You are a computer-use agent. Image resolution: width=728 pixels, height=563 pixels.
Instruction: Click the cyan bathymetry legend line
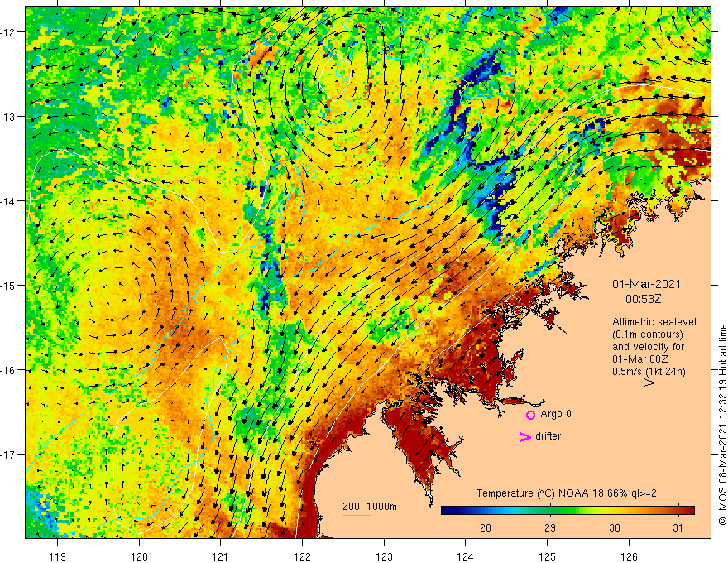coord(357,515)
